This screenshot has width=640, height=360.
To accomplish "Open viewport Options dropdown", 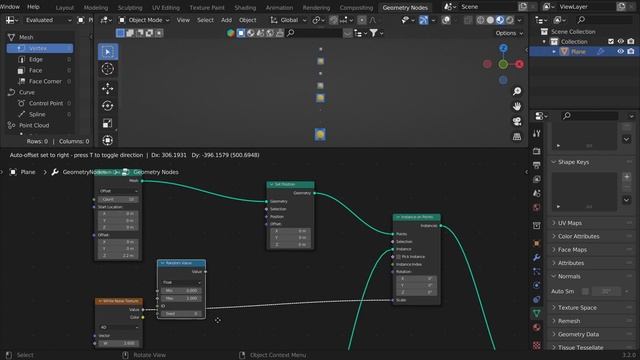I will coord(509,33).
